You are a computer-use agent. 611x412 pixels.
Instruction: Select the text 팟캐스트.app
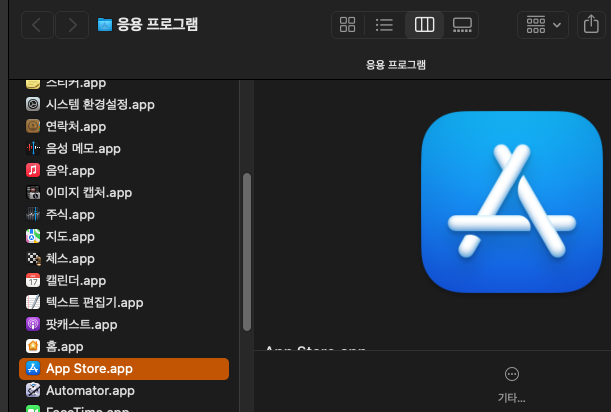click(81, 325)
